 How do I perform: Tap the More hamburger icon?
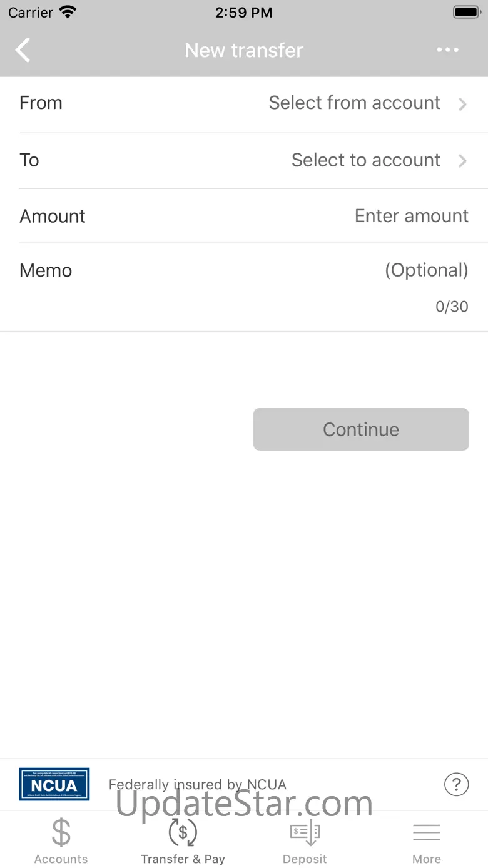coord(427,832)
